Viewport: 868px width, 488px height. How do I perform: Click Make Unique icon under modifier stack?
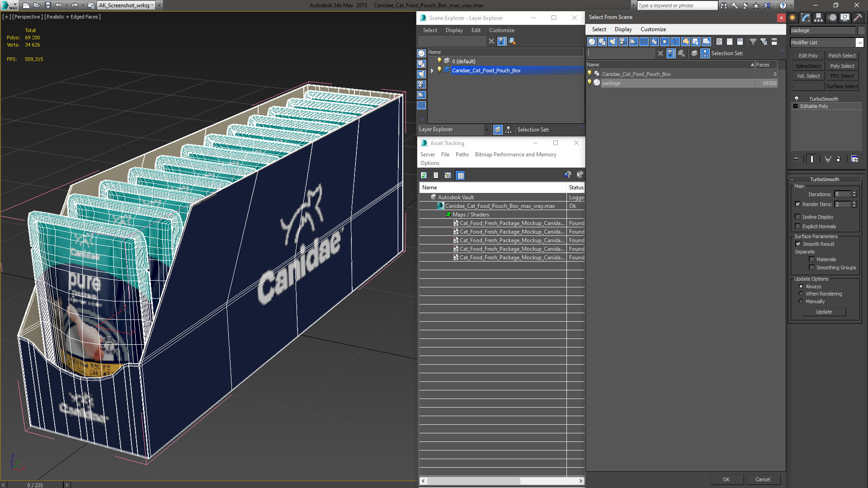828,159
